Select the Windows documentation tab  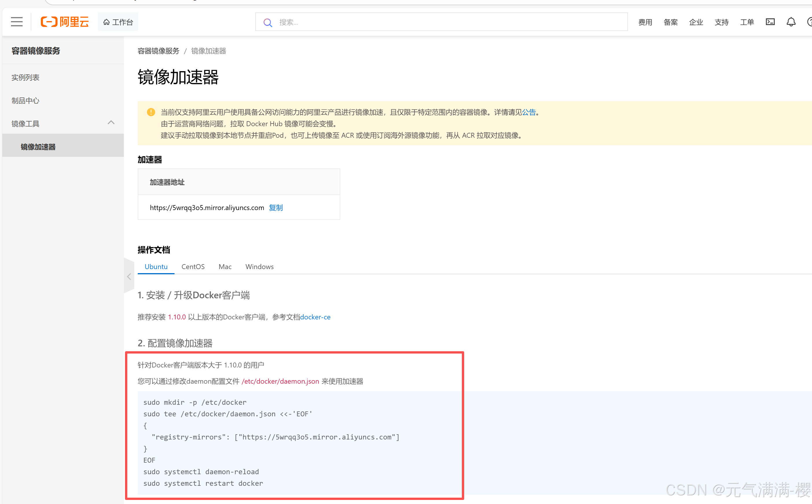click(259, 267)
